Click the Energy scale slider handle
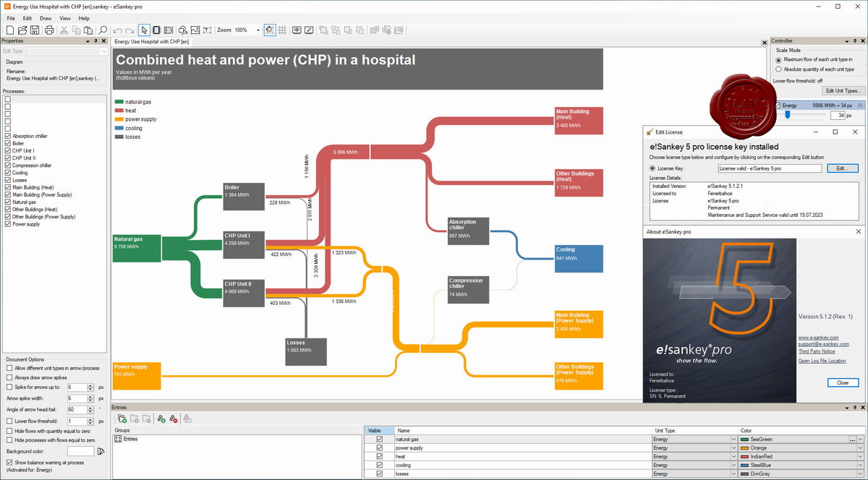 (788, 115)
